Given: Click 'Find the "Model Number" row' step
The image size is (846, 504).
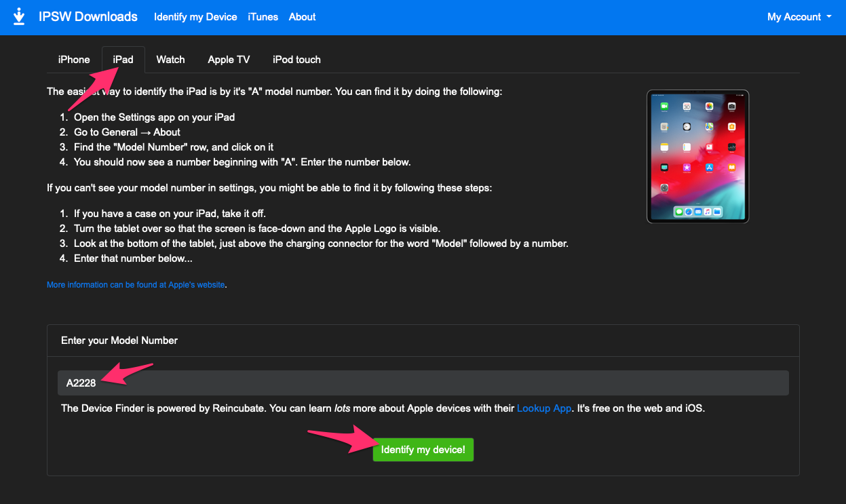Looking at the screenshot, I should click(x=174, y=147).
